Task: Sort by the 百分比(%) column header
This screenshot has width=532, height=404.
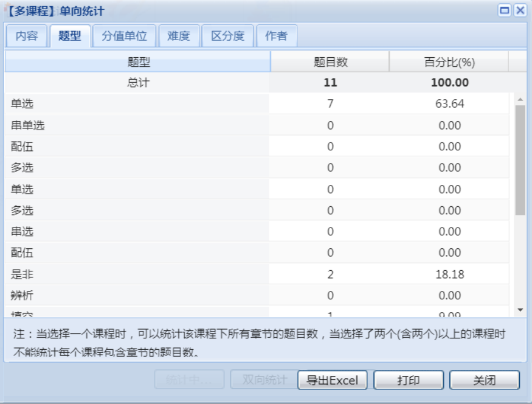Action: pos(449,62)
